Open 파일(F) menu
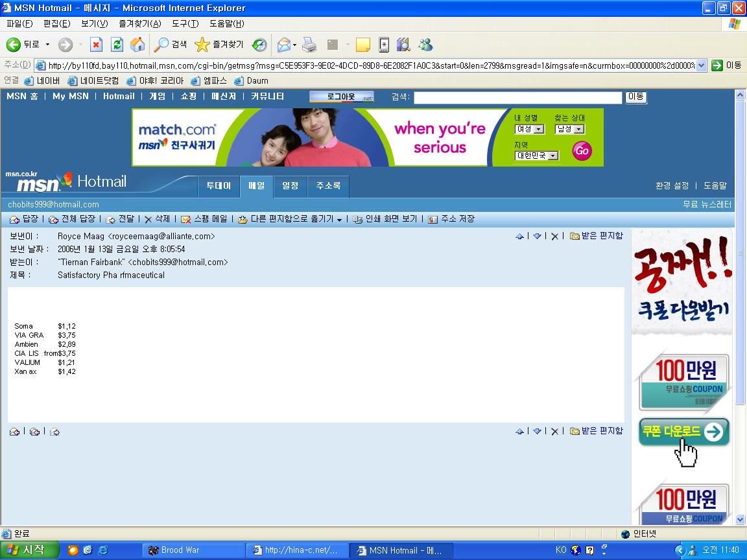 tap(19, 24)
